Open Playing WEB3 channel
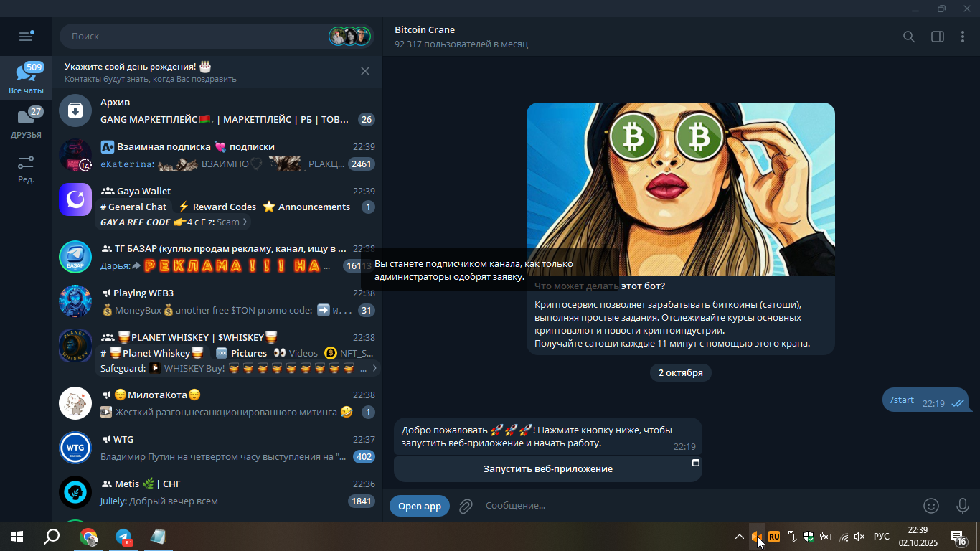The height and width of the screenshot is (551, 980). pos(217,302)
